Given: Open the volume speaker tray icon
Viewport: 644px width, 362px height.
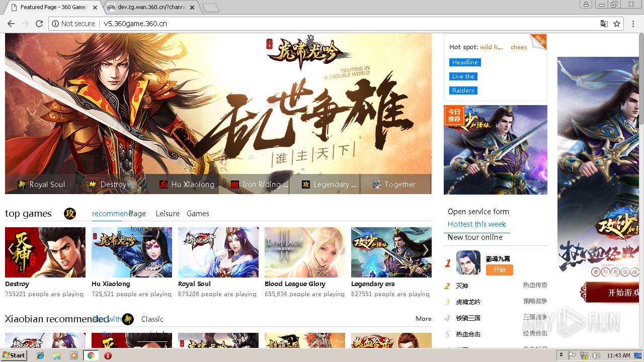Looking at the screenshot, I should (x=596, y=355).
